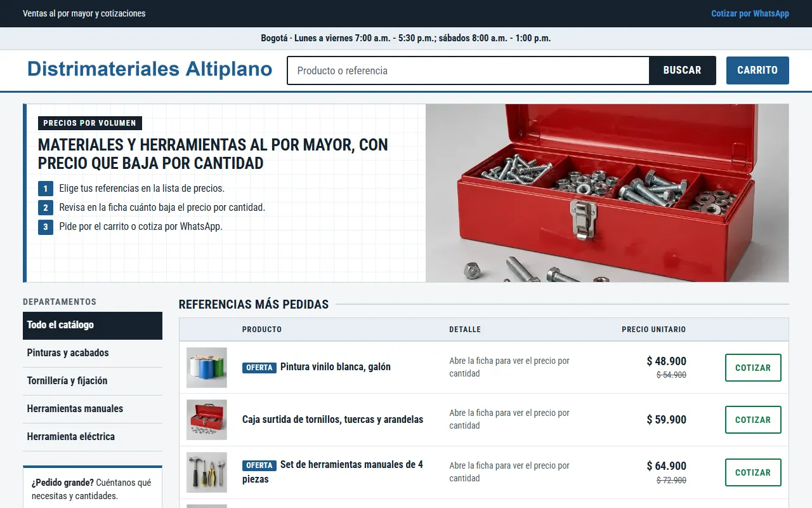Open the CARRITO button
This screenshot has height=508, width=812.
pos(757,70)
